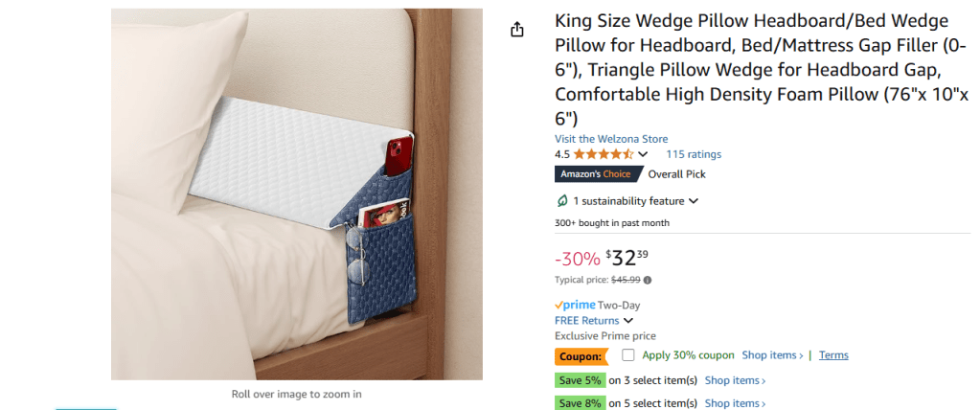Shop items for the Save 8% offer
The width and height of the screenshot is (980, 410).
coord(735,403)
